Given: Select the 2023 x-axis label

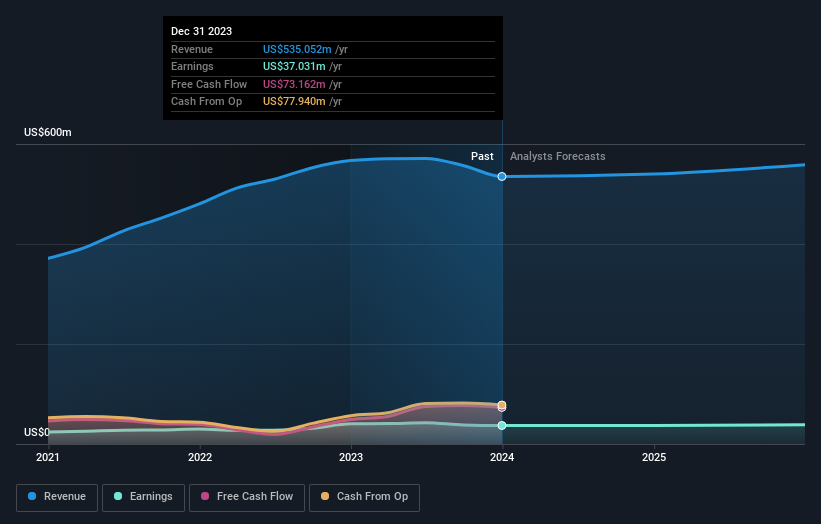Looking at the screenshot, I should pos(351,458).
